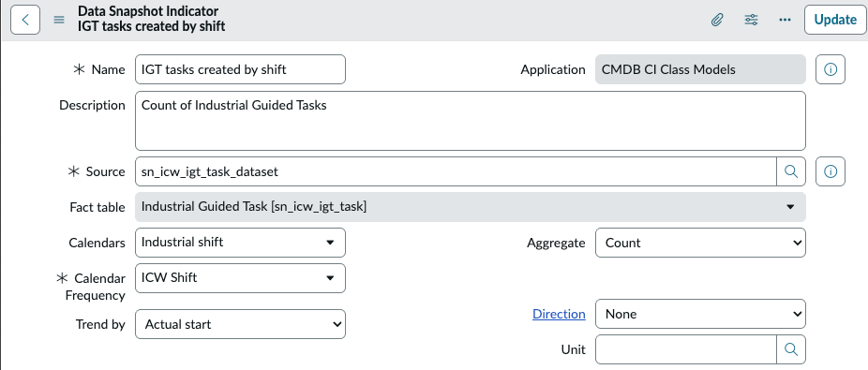Open the Aggregate dropdown

(x=700, y=243)
